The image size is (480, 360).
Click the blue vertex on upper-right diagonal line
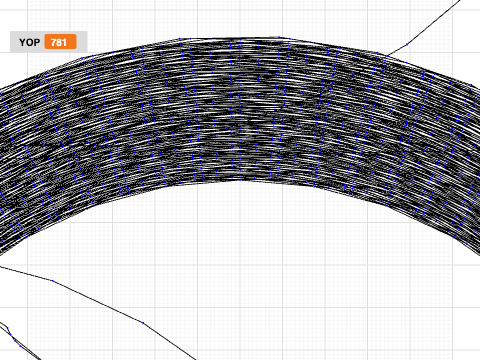tap(407, 44)
